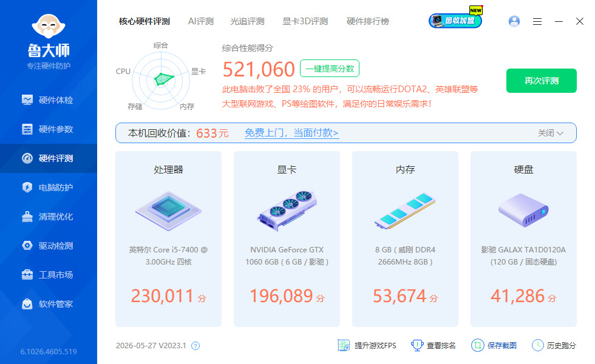Open 硬件体检 monitor icon in sidebar
This screenshot has height=364, width=595.
pos(27,100)
